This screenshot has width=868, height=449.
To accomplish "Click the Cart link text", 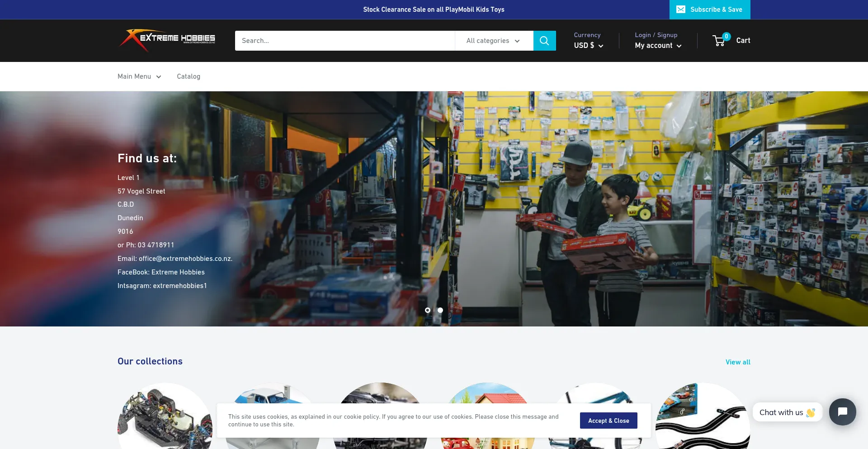I will 743,40.
